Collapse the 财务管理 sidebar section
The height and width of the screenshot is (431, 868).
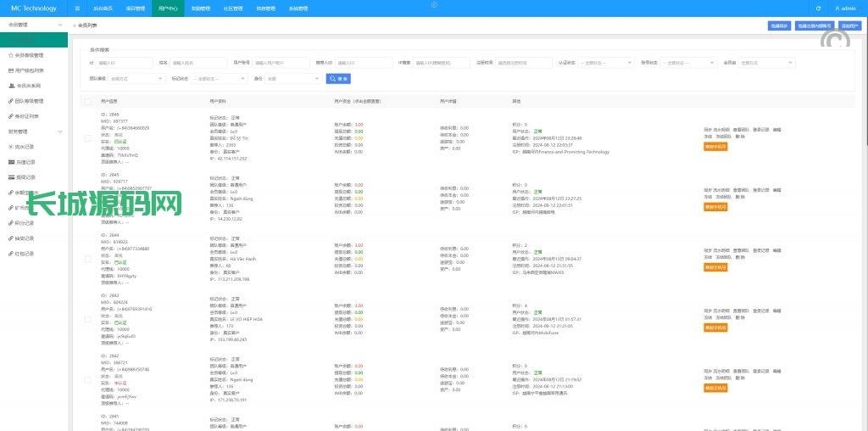click(59, 132)
